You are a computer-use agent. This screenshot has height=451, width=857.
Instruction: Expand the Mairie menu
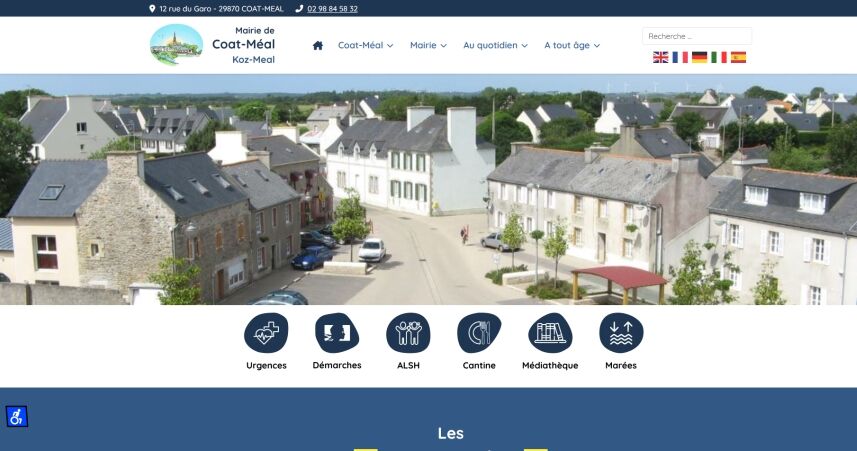(428, 45)
